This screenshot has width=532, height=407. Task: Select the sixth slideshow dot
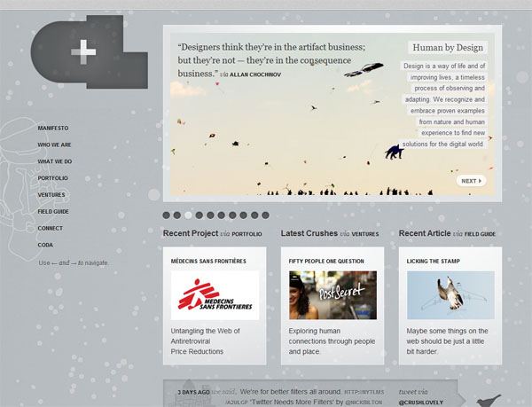click(x=221, y=215)
